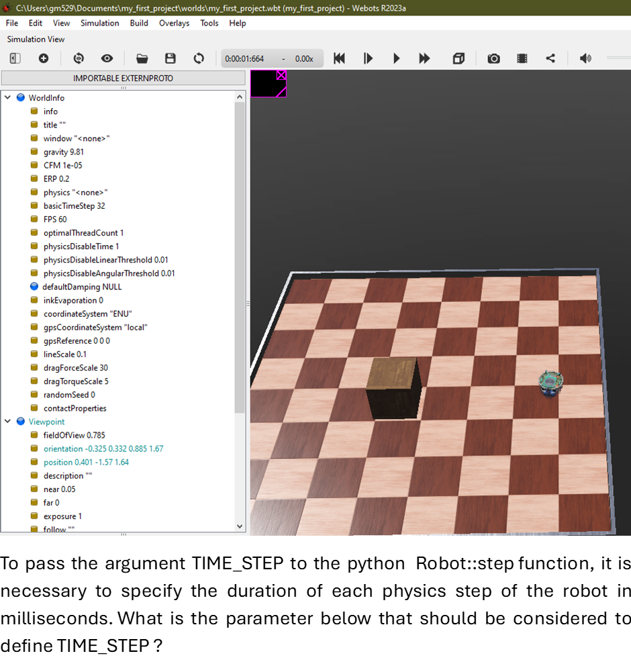Save the world with the floppy icon

tap(171, 58)
